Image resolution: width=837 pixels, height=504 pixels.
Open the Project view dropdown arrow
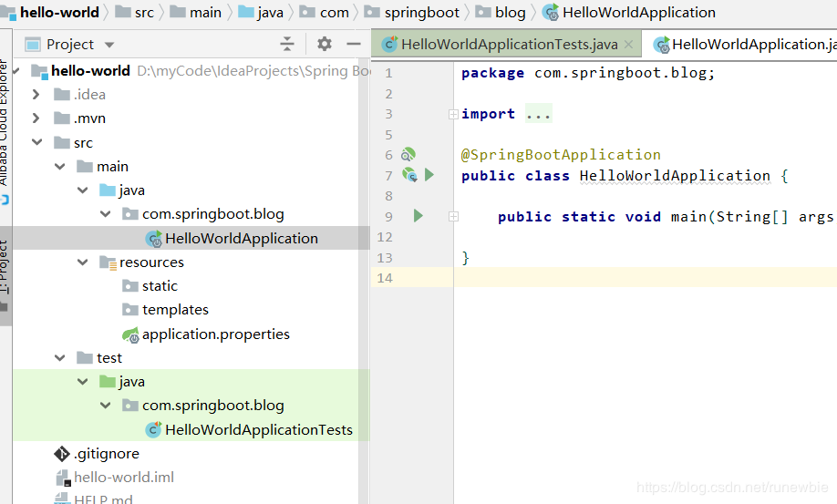click(109, 45)
